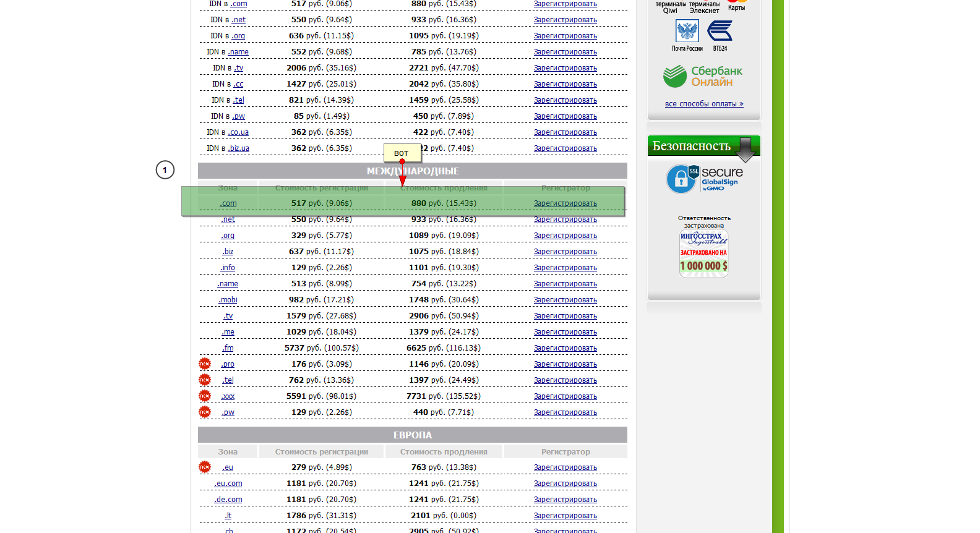Click Зарегистрировать in the .me row
Viewport: 980px width, 533px height.
point(565,332)
